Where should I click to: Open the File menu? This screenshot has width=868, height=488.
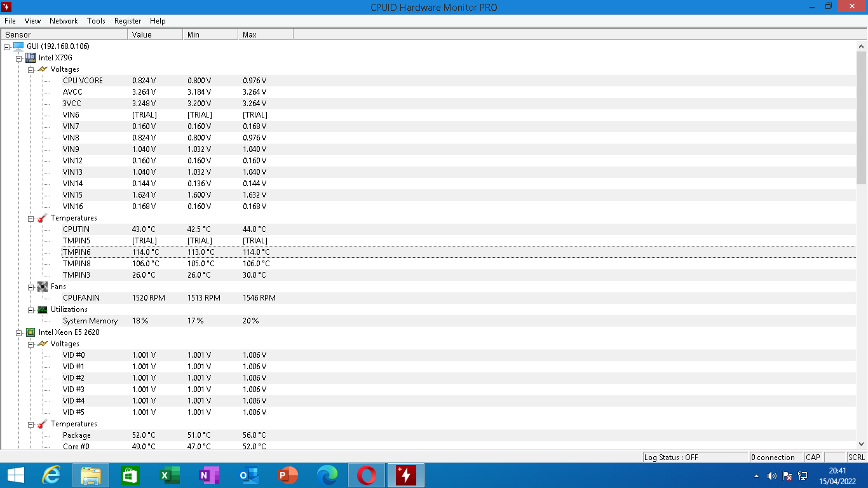coord(10,21)
